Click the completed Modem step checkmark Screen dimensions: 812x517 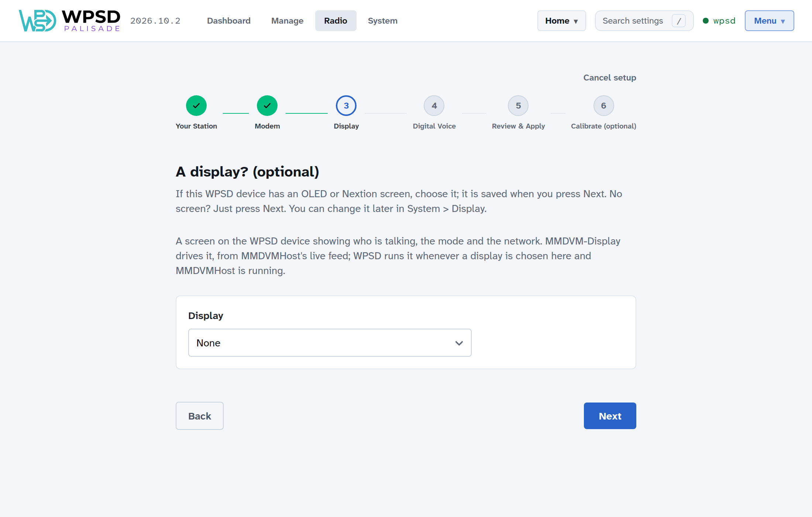pyautogui.click(x=267, y=106)
